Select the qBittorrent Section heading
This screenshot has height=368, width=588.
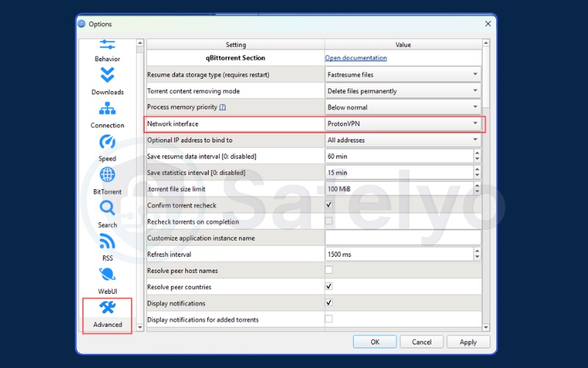235,58
